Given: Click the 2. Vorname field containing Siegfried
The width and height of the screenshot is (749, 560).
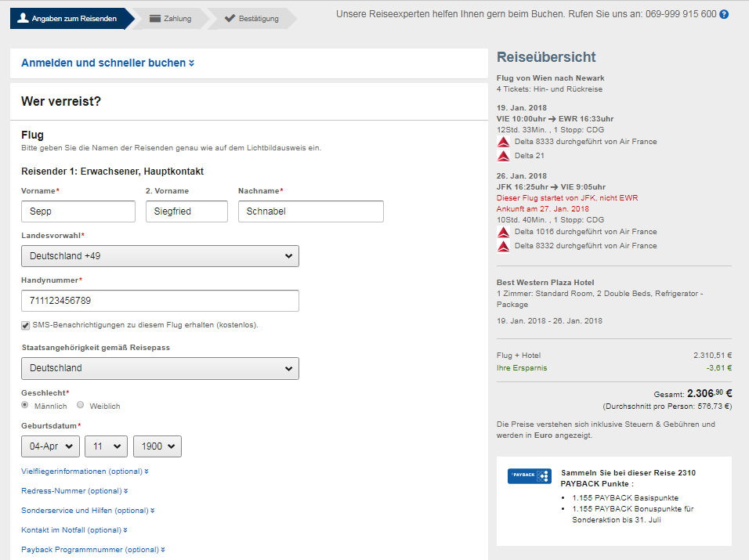Looking at the screenshot, I should (186, 211).
